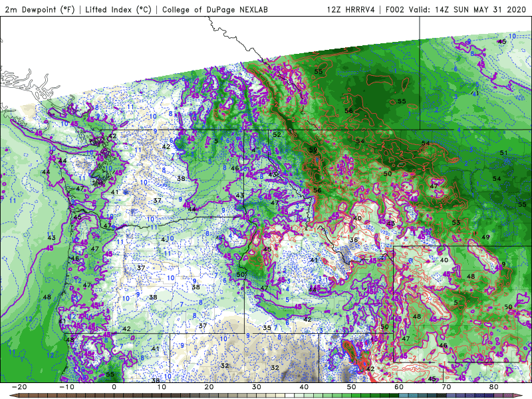This screenshot has width=532, height=399.
Task: Click the black "59" dewpoint value on the map
Action: click(313, 150)
